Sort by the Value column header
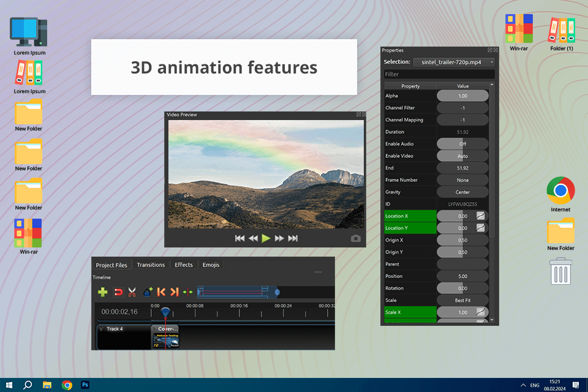This screenshot has width=588, height=392. [462, 86]
